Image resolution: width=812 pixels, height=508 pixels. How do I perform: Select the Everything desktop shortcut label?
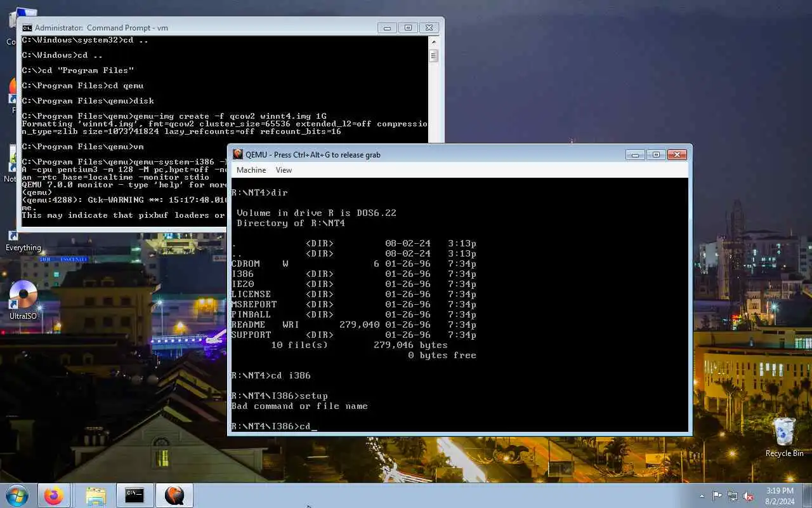click(23, 248)
